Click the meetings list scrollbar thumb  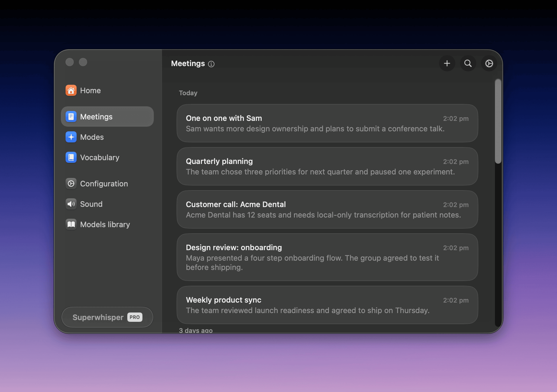[x=498, y=121]
